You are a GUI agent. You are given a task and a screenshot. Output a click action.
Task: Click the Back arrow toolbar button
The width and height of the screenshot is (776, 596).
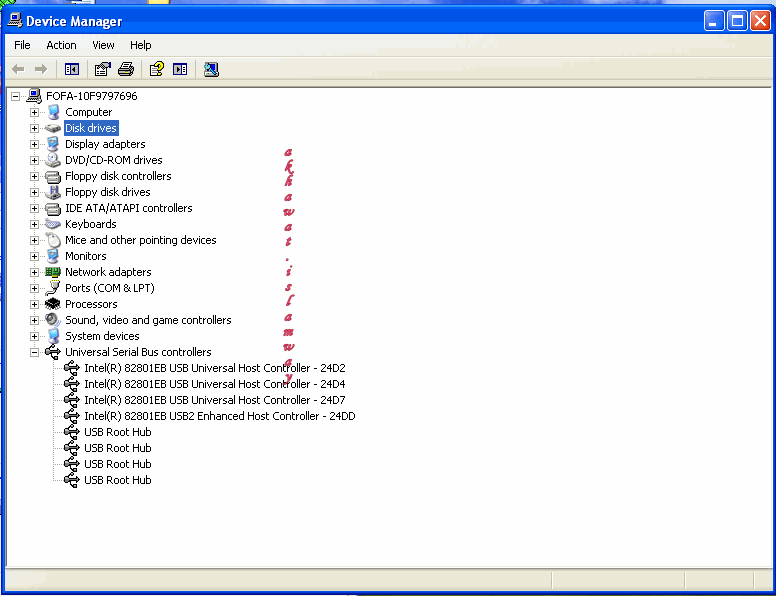(18, 69)
